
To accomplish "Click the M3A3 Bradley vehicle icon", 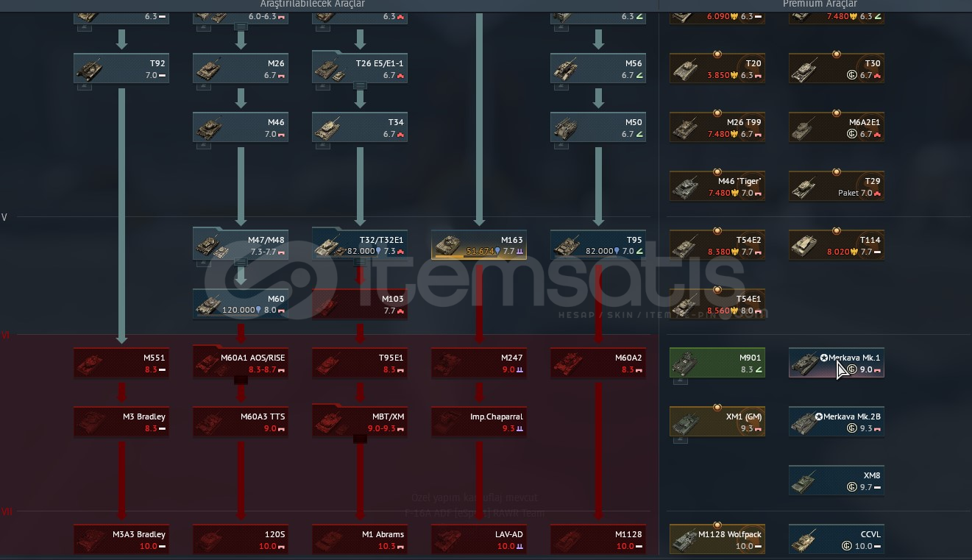I will [x=90, y=540].
